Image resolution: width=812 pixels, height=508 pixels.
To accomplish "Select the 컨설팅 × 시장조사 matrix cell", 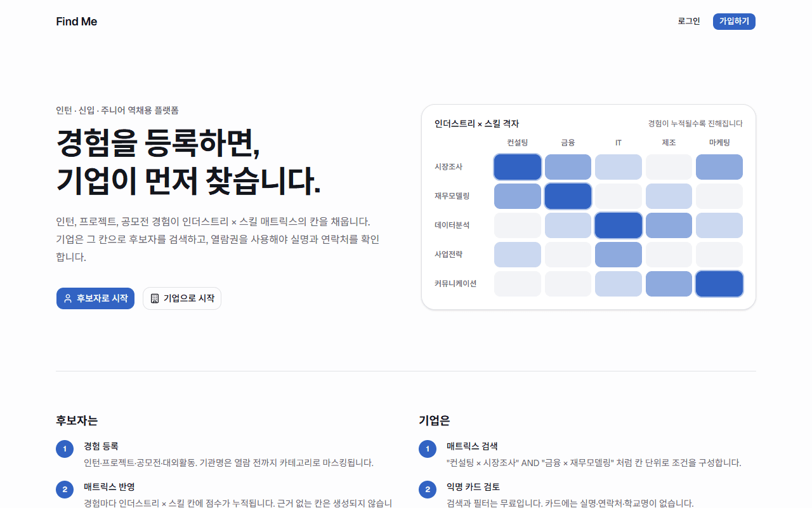I will click(518, 167).
